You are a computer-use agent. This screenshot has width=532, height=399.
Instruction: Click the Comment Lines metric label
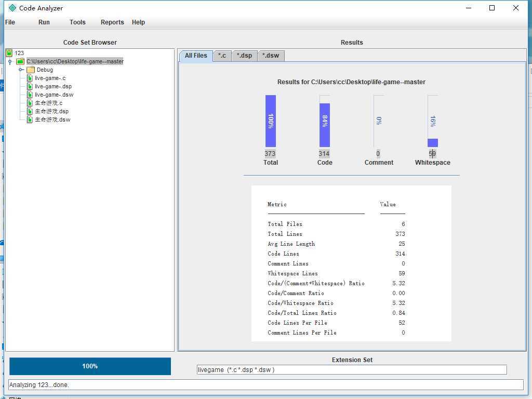288,263
